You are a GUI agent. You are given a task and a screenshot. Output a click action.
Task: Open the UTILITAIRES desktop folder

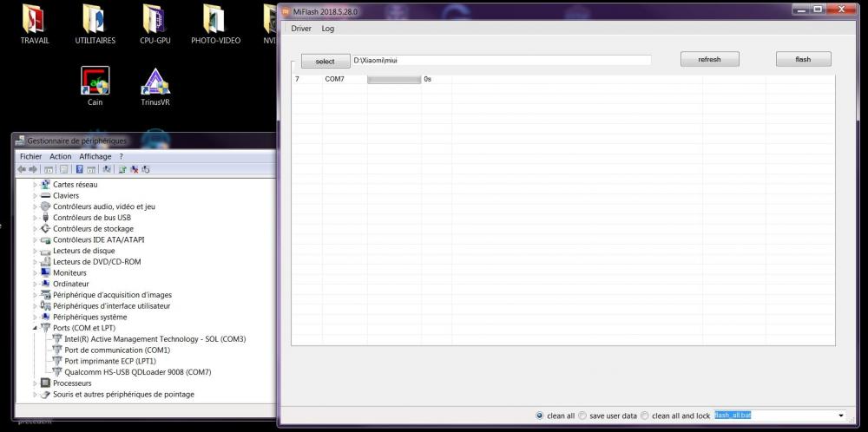95,19
